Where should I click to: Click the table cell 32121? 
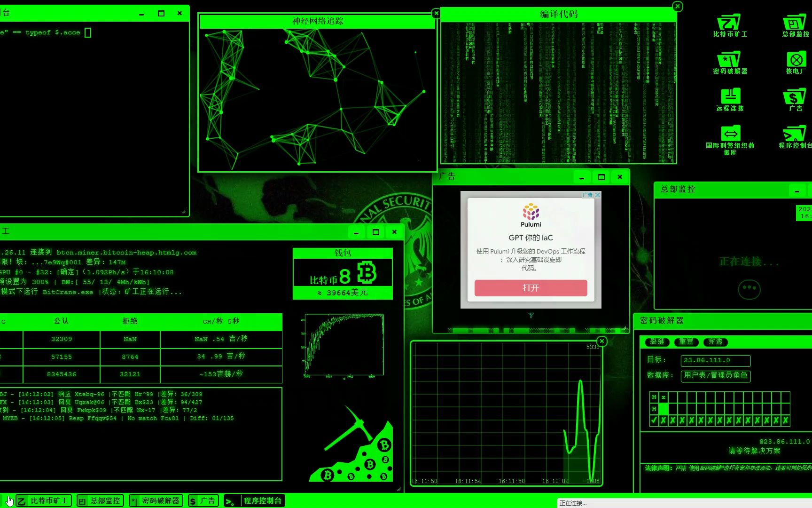[130, 374]
